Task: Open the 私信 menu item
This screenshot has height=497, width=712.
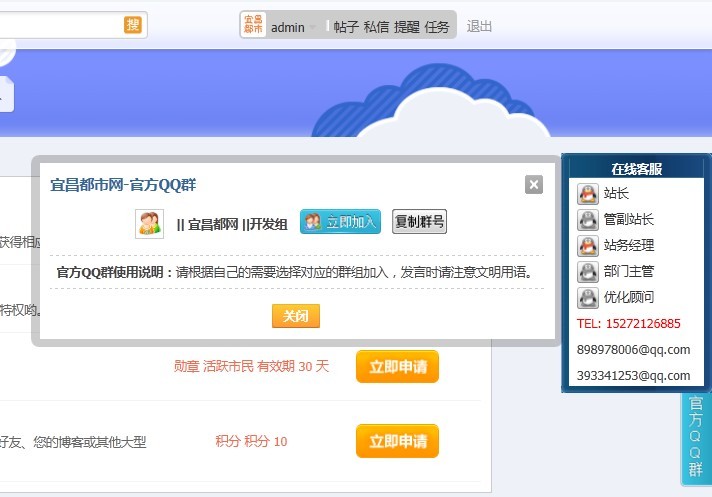Action: coord(376,27)
